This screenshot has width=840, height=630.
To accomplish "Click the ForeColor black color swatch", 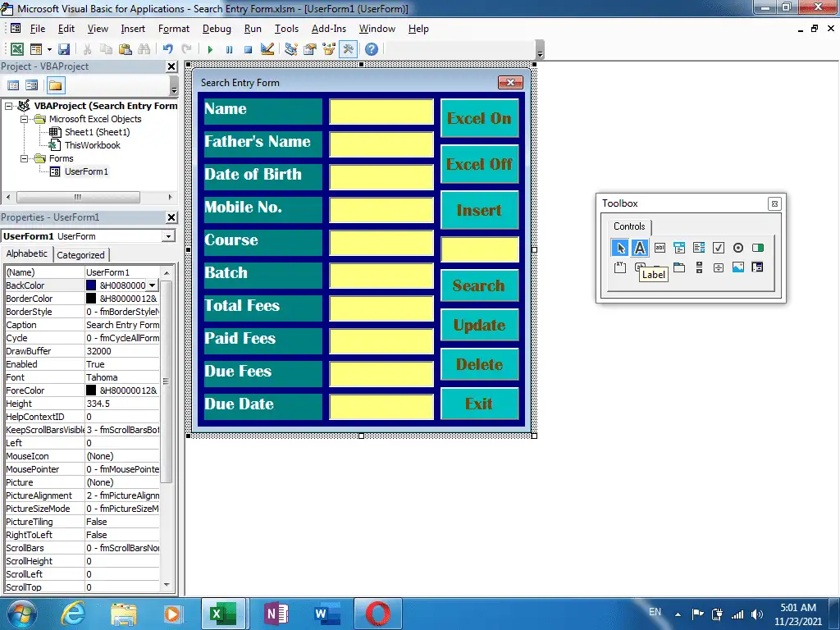I will coord(91,390).
